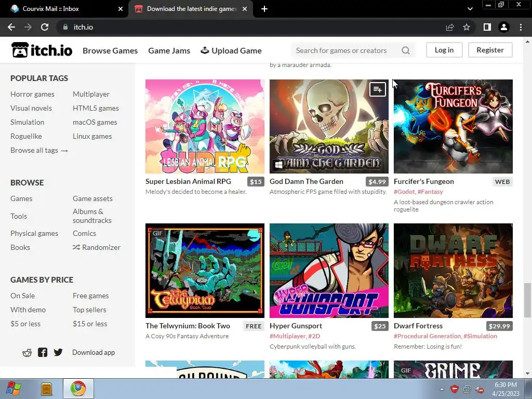
Task: Open the Free games link
Action: 90,296
